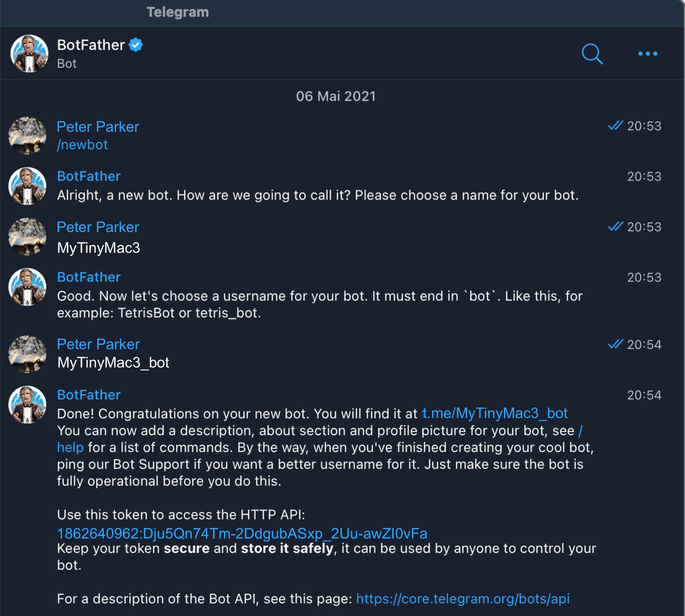Open the t.me/MyTinyMac3_bot link

495,413
